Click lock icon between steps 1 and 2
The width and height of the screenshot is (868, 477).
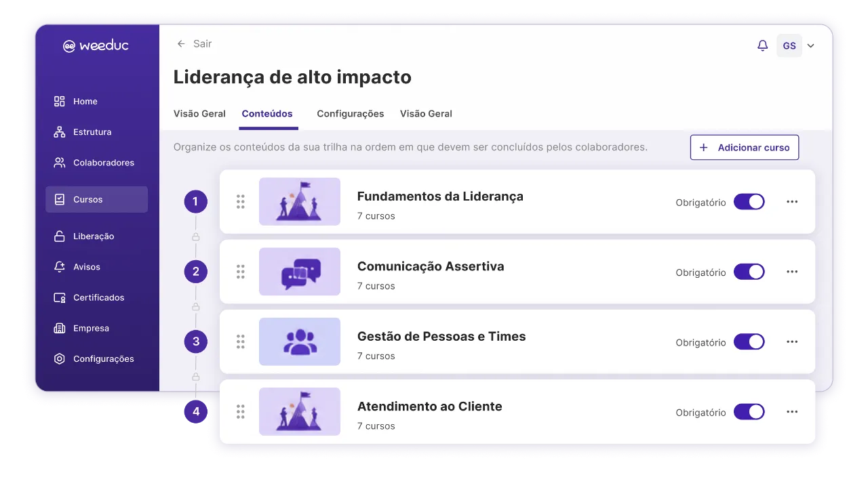pos(196,236)
